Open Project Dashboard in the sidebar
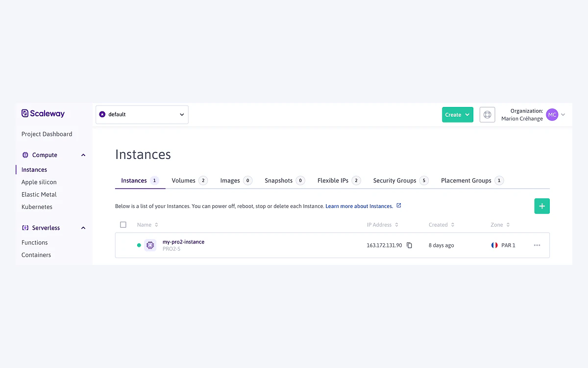This screenshot has width=588, height=368. pyautogui.click(x=47, y=134)
